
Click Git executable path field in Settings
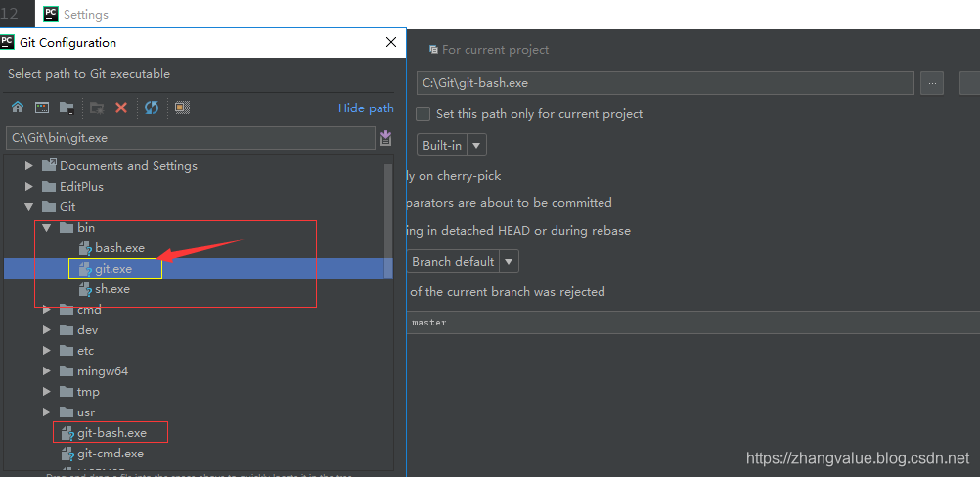pyautogui.click(x=665, y=82)
